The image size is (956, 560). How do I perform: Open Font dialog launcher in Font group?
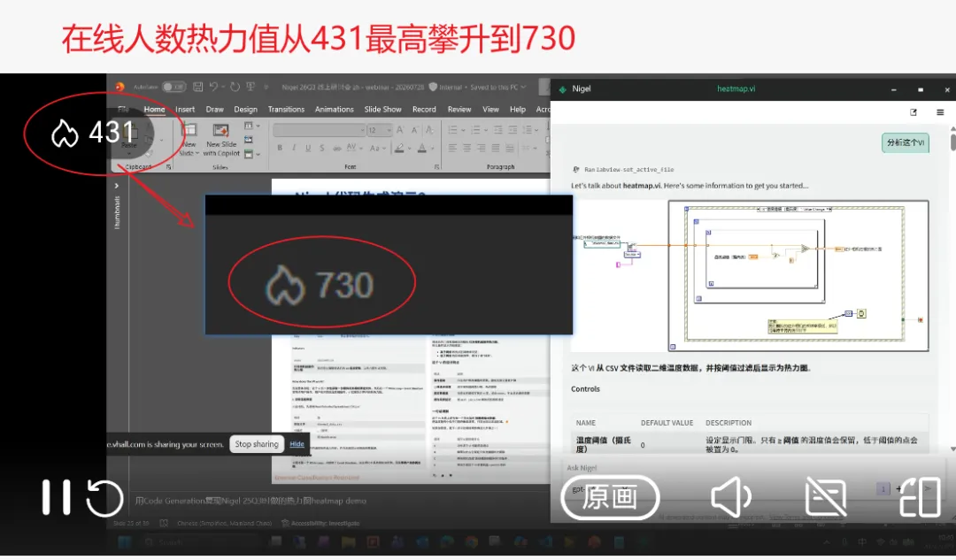point(436,166)
